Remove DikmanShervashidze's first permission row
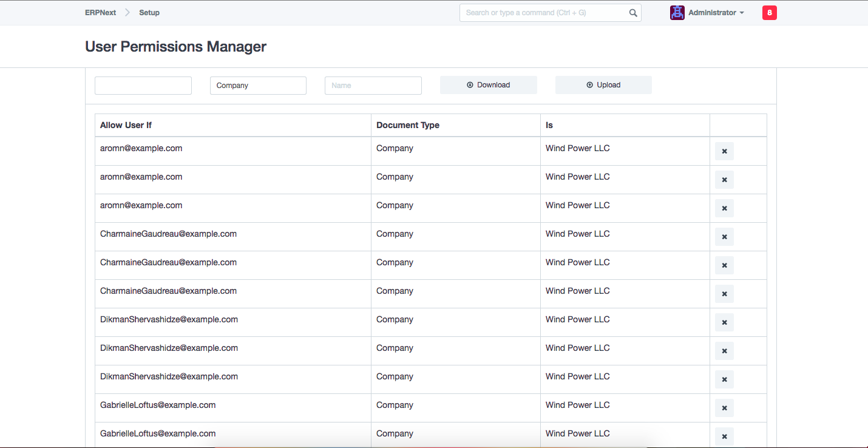Viewport: 868px width, 448px height. pyautogui.click(x=724, y=322)
